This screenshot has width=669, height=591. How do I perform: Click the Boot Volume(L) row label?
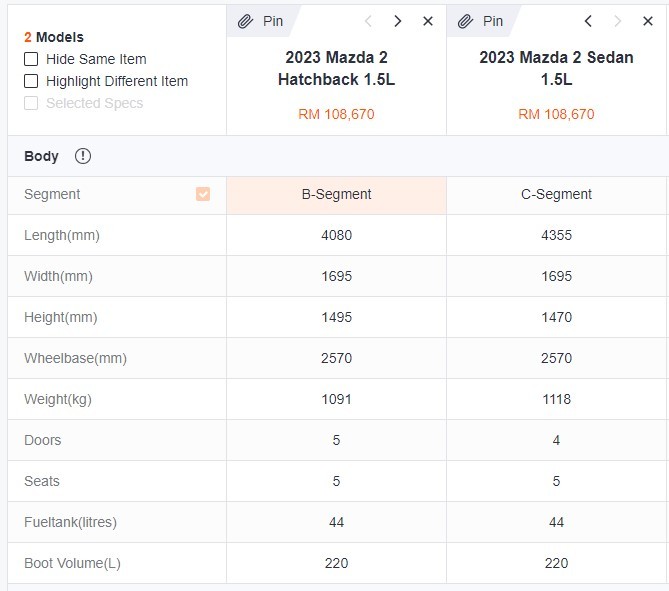tap(73, 563)
